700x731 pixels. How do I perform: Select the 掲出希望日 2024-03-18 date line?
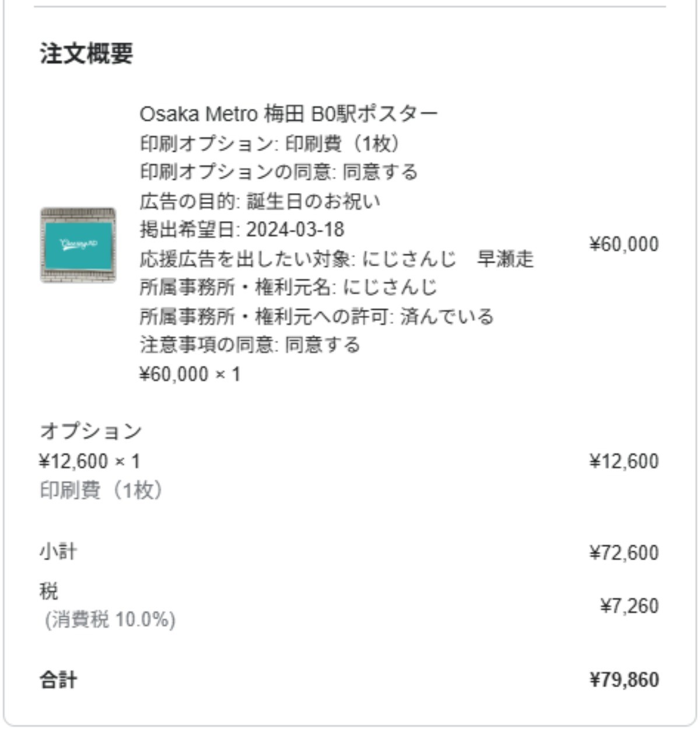[242, 229]
